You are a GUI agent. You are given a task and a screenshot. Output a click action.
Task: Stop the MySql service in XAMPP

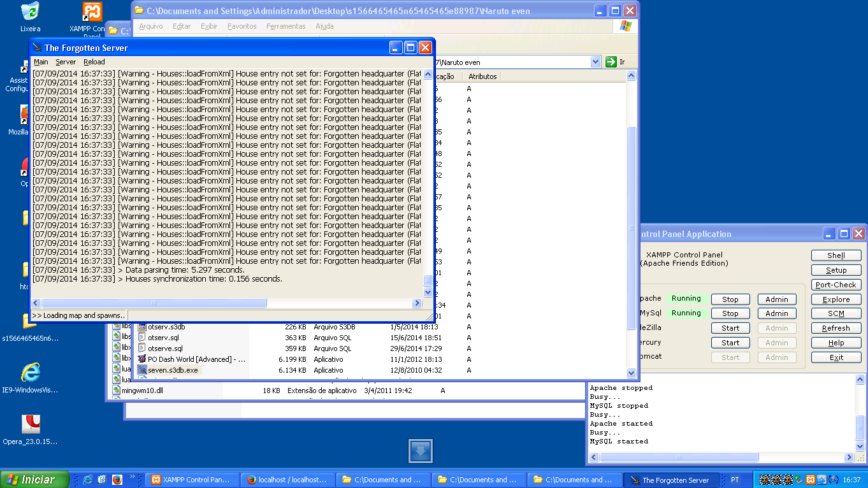[730, 313]
